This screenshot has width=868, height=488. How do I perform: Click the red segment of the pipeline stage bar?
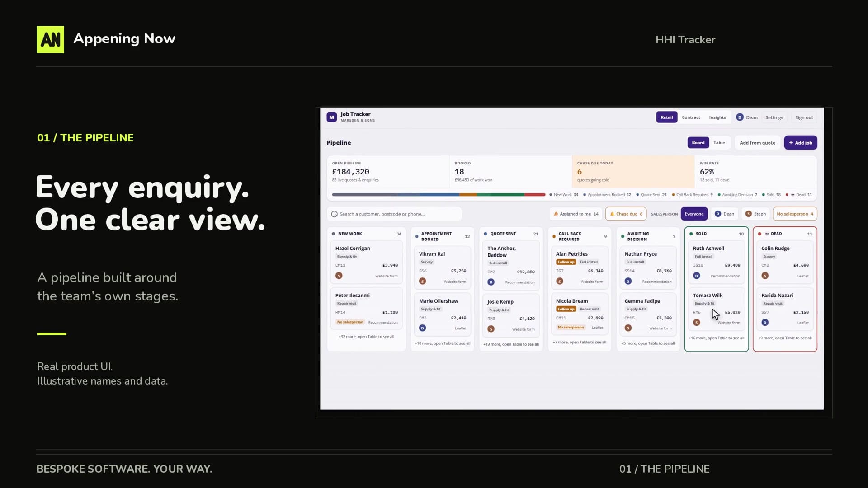pos(535,195)
